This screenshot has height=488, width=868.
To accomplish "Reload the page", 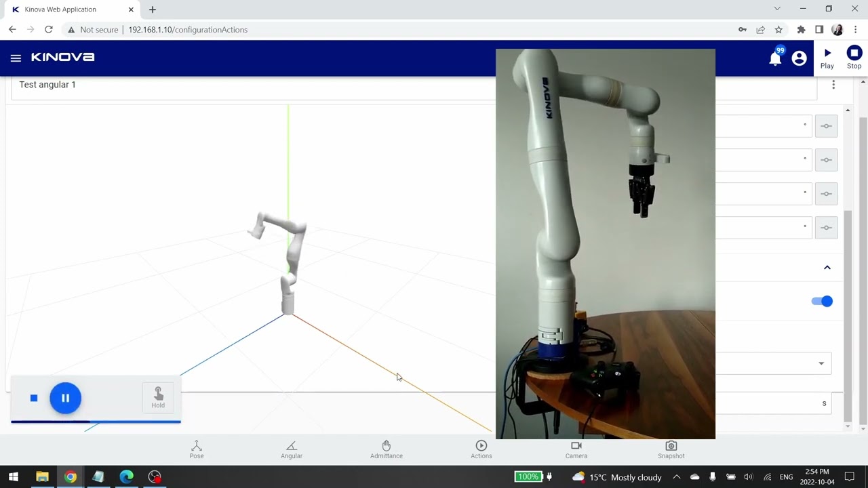I will pos(49,30).
